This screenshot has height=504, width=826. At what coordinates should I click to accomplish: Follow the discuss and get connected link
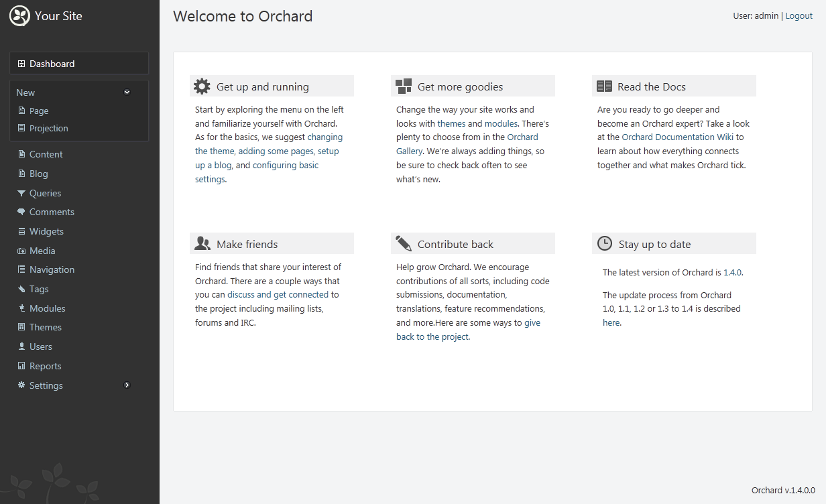click(278, 295)
